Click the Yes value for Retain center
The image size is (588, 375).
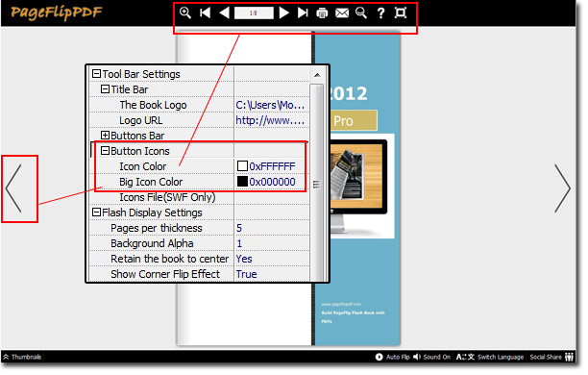click(244, 259)
